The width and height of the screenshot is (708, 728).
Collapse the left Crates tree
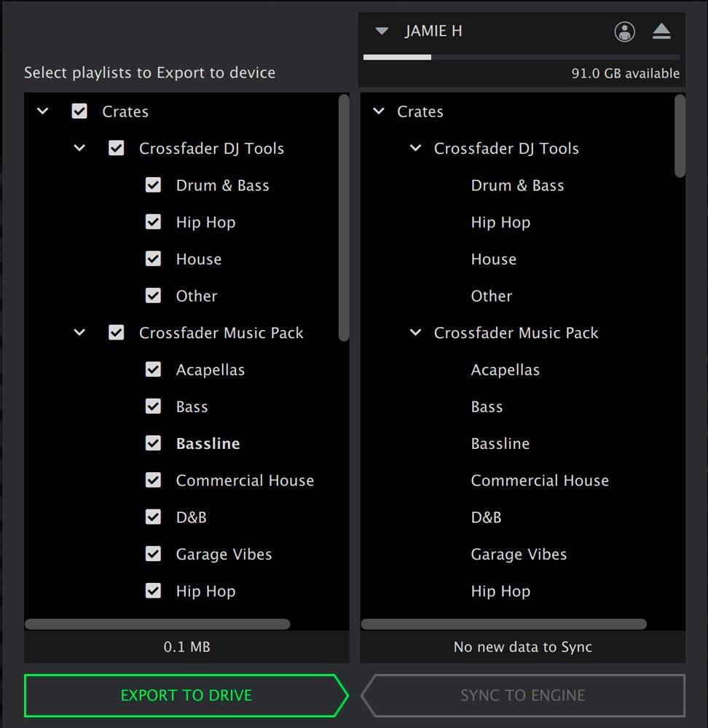tap(43, 111)
